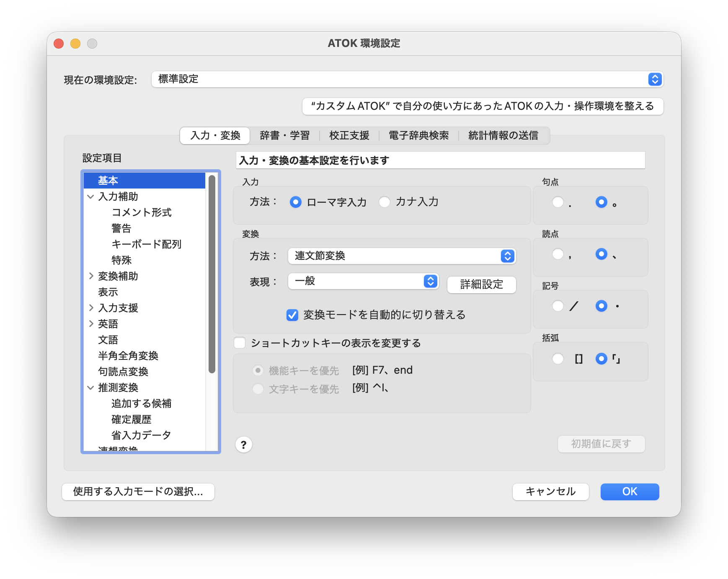Expand the 英語 tree node
Image resolution: width=728 pixels, height=579 pixels.
pyautogui.click(x=90, y=324)
